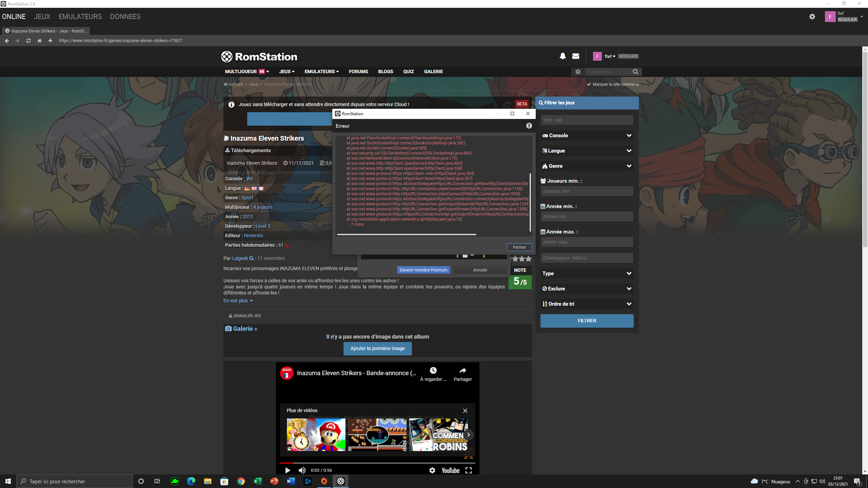Click the YouTube video progress bar
Viewport: 868px width, 488px height.
pos(377,463)
